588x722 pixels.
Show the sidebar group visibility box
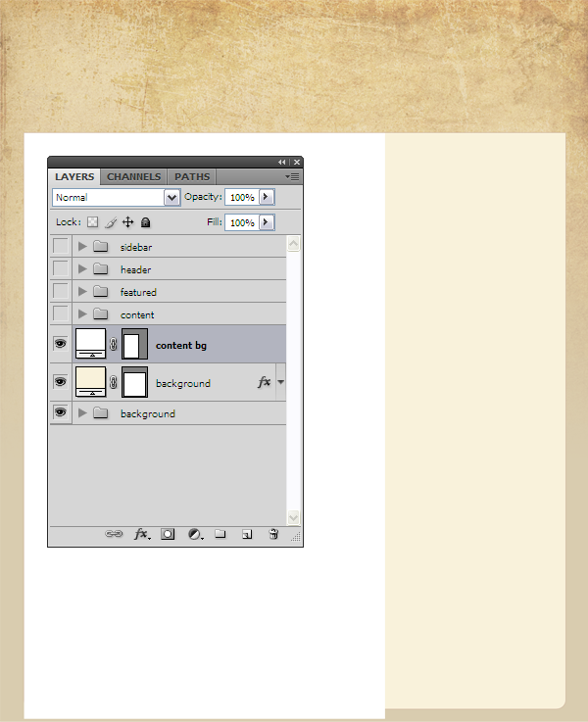[x=61, y=246]
